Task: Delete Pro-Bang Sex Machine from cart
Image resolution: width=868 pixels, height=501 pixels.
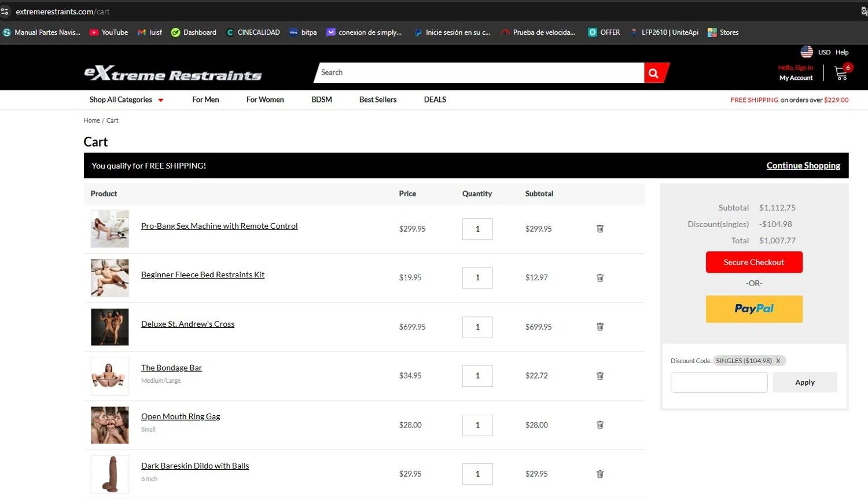Action: click(x=600, y=229)
